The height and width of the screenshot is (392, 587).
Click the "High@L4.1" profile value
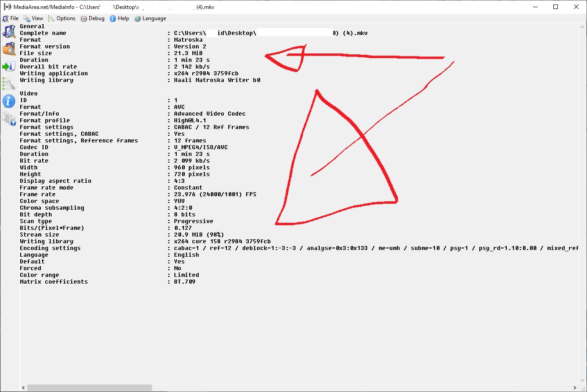(190, 121)
